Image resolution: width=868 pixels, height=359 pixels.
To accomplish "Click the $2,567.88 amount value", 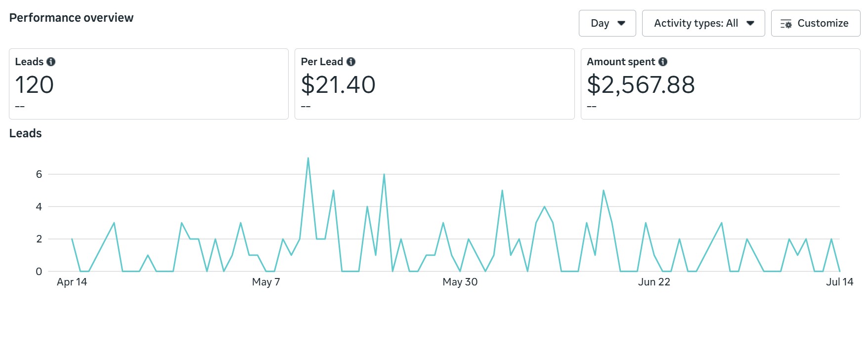I will point(641,85).
